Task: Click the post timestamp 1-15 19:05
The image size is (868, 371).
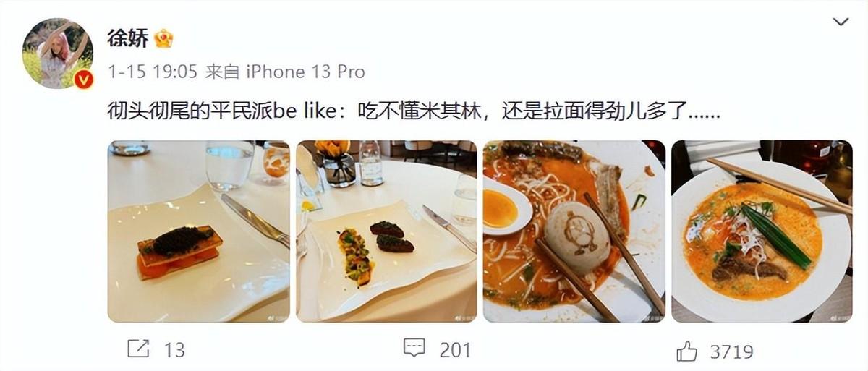Action: 152,72
